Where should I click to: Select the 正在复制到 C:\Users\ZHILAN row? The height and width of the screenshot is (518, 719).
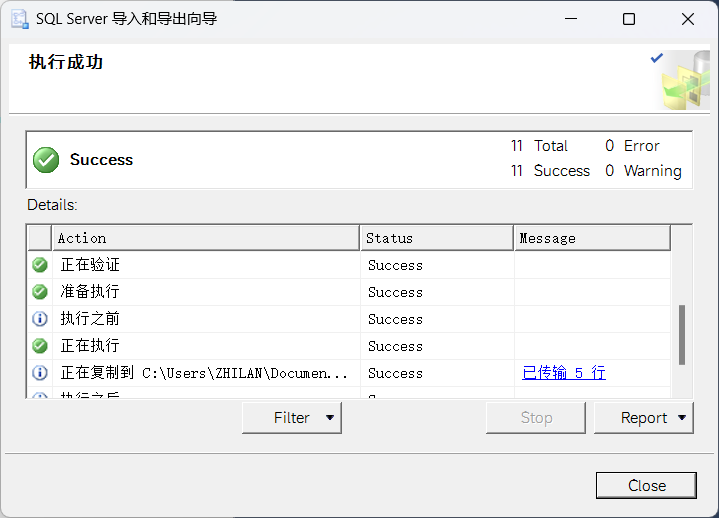pyautogui.click(x=349, y=373)
